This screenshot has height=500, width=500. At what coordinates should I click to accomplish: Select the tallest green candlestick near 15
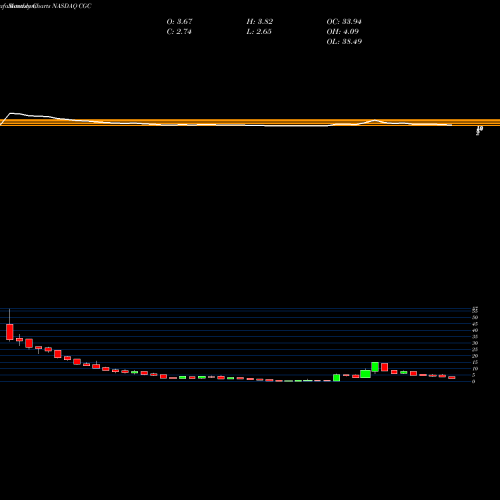pos(375,367)
